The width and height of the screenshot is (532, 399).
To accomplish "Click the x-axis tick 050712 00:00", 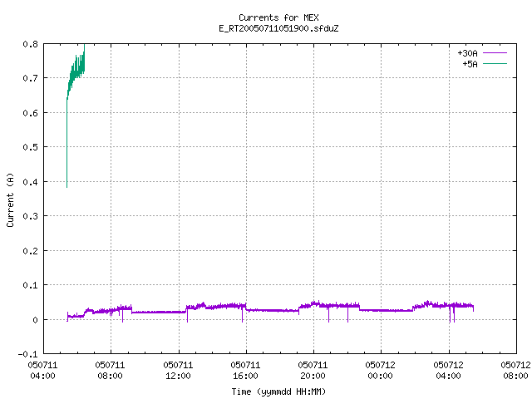I will point(380,371).
